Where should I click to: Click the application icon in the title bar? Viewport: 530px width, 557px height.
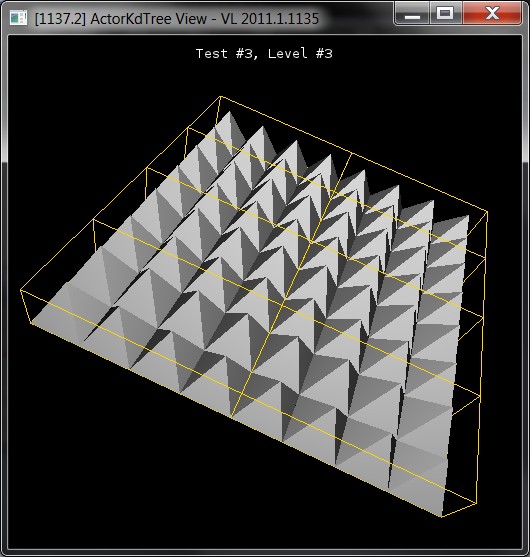[x=18, y=18]
